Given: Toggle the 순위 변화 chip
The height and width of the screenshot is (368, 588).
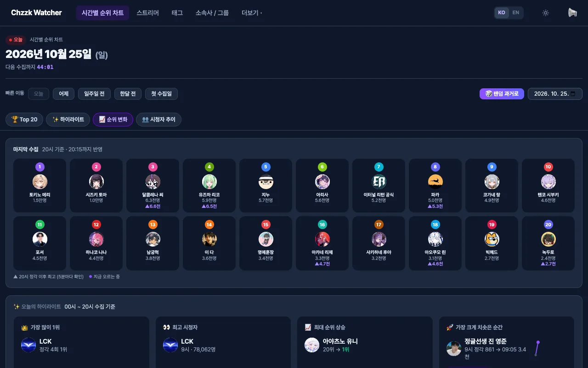Looking at the screenshot, I should point(113,120).
